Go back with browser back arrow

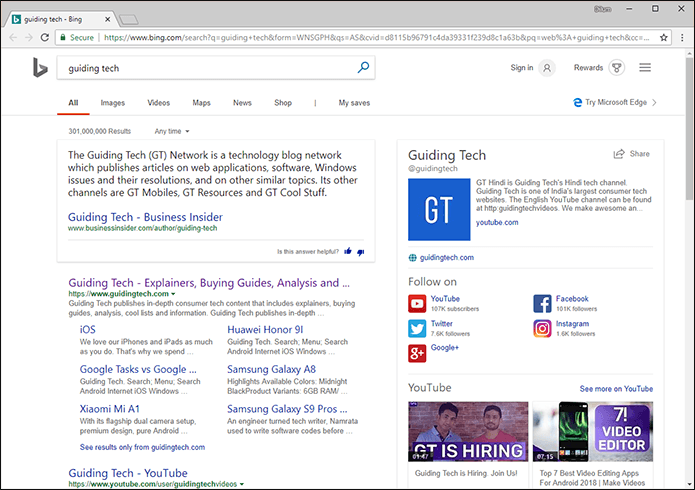(x=13, y=38)
